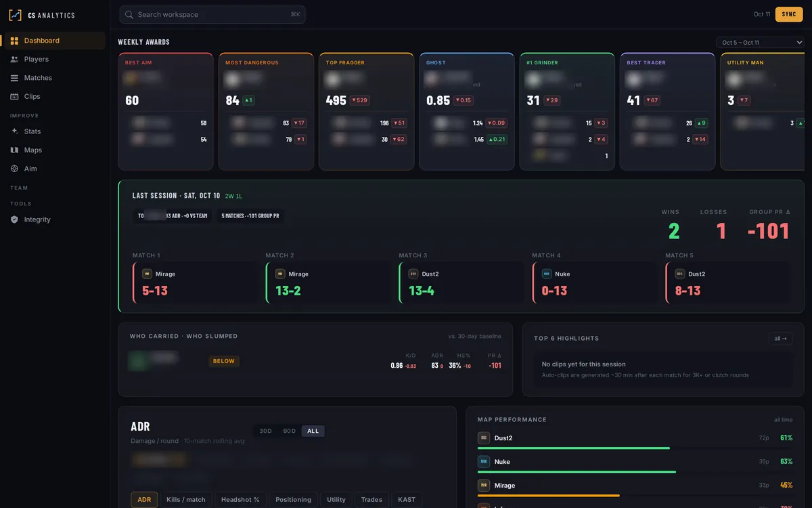Focus the Search workspace field

(x=212, y=14)
